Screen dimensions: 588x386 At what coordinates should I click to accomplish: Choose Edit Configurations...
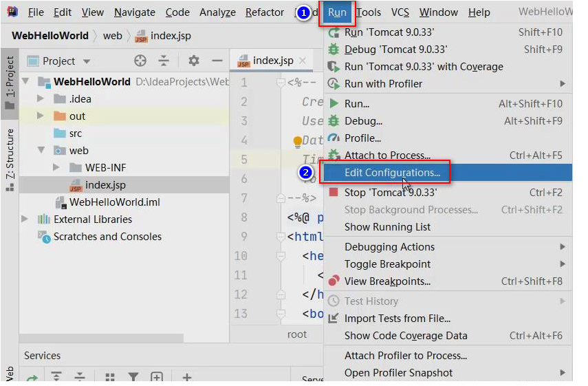[x=448, y=173]
